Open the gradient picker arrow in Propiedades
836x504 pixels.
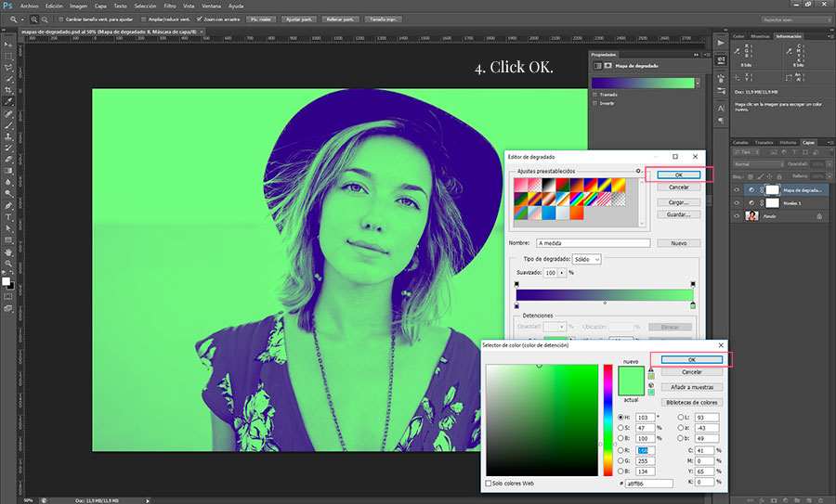[x=699, y=83]
